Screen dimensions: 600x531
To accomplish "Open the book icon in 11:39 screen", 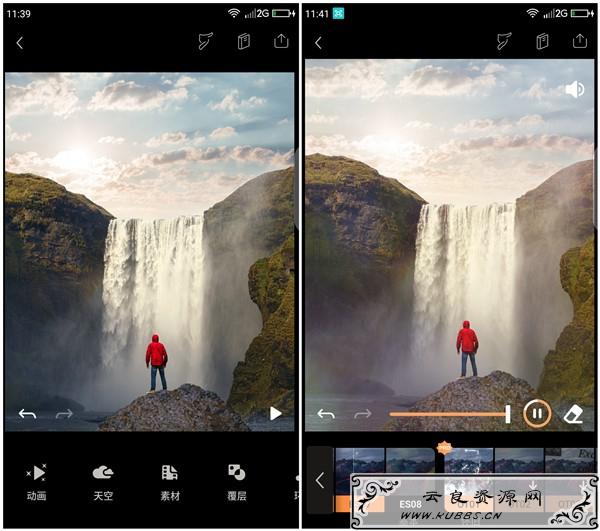I will (x=244, y=41).
